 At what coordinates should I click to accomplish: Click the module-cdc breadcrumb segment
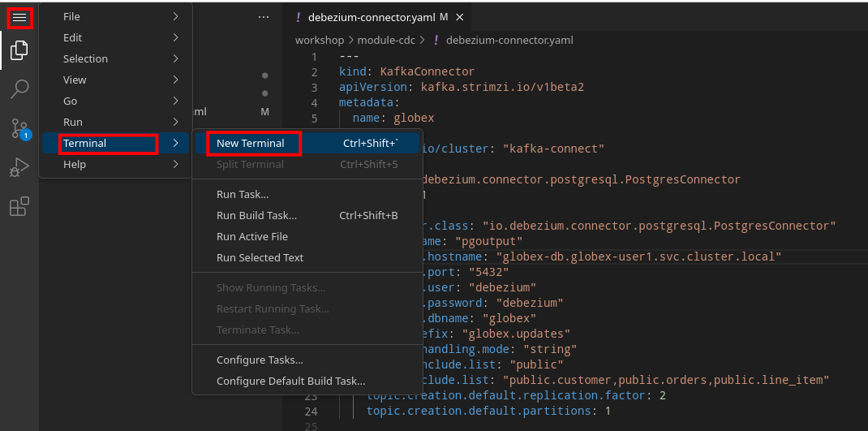pos(388,40)
